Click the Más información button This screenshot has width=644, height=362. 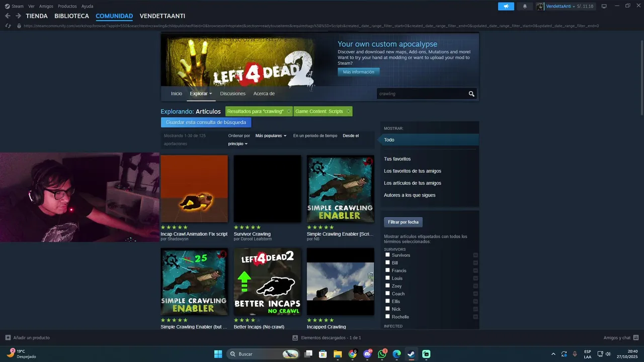[359, 72]
